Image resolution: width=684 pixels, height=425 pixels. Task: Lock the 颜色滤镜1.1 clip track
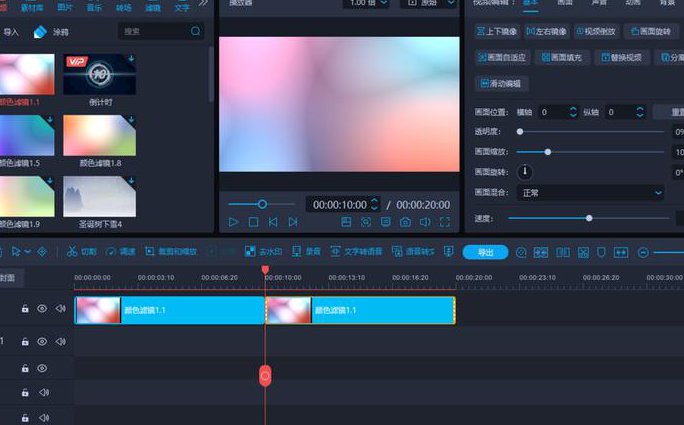coord(25,308)
